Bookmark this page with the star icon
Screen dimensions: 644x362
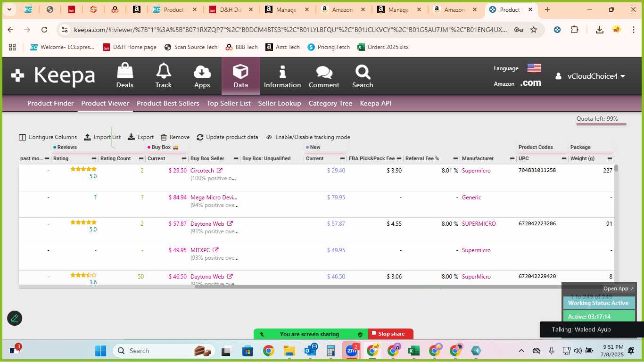(x=534, y=30)
